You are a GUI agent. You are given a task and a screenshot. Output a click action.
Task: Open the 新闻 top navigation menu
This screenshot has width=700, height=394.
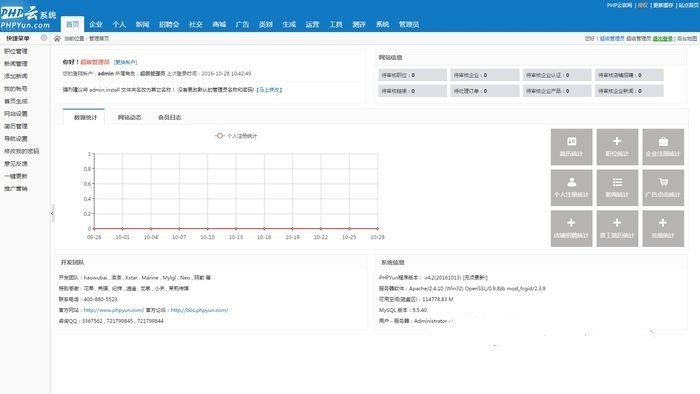click(142, 25)
